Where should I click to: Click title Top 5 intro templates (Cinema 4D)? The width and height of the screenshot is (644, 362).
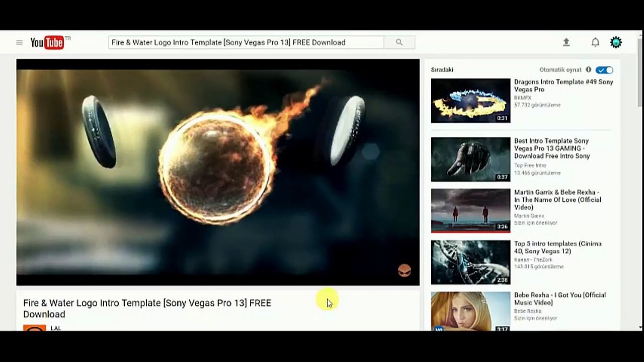[557, 247]
